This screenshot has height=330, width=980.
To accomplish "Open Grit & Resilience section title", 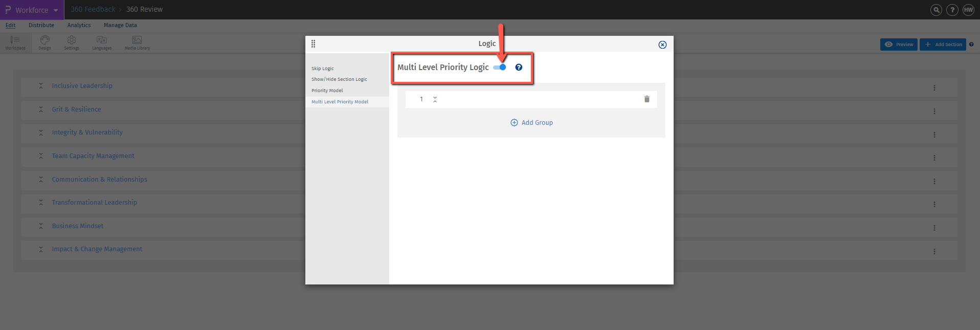I will coord(76,109).
